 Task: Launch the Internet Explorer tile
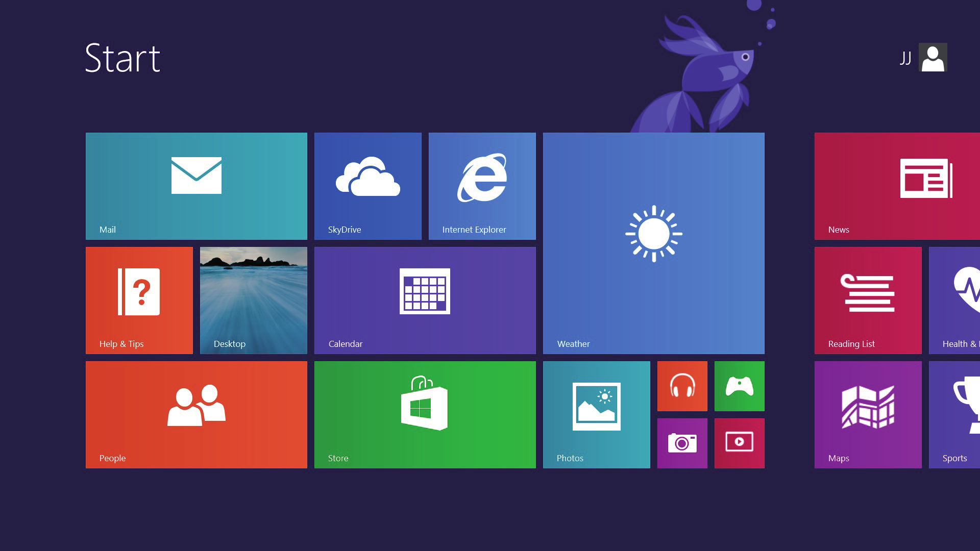482,186
